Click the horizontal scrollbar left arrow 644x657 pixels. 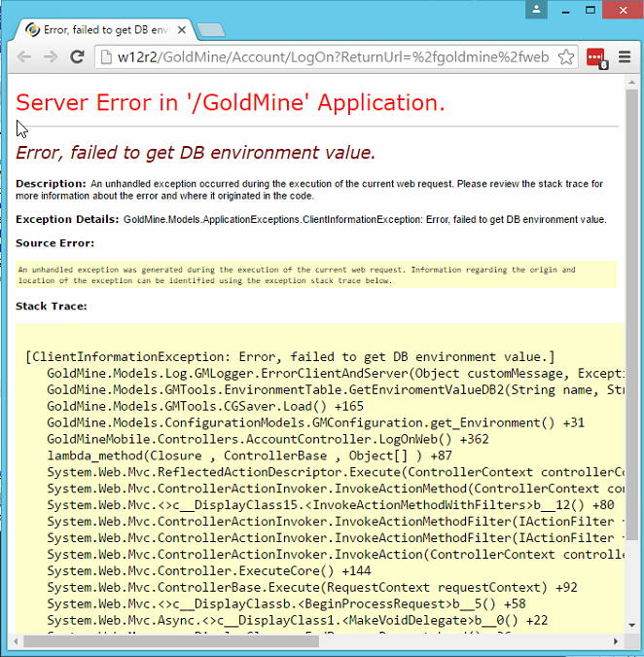point(13,640)
